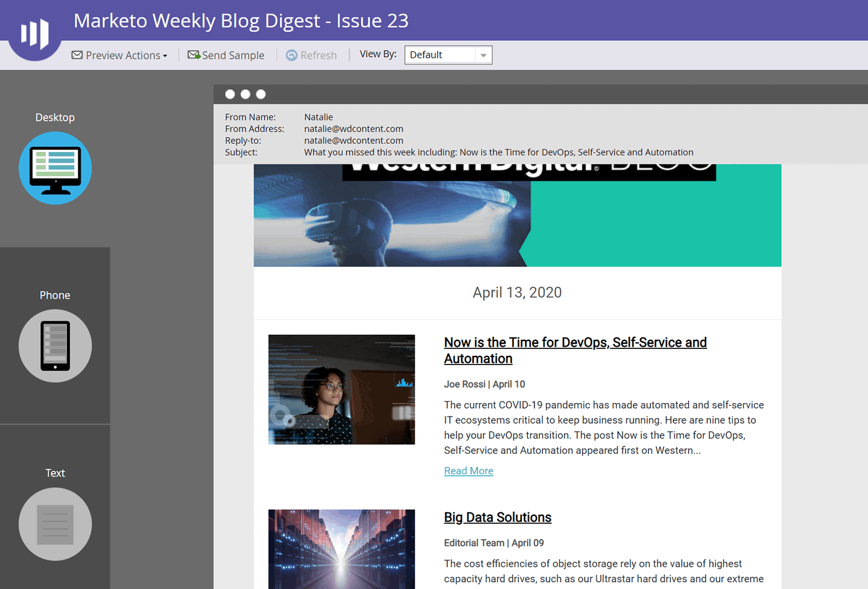
Task: Open the Big Data Solutions headline link
Action: [x=498, y=517]
